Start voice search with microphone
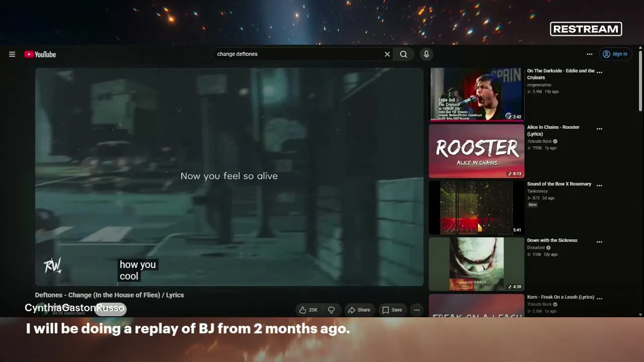 point(426,54)
